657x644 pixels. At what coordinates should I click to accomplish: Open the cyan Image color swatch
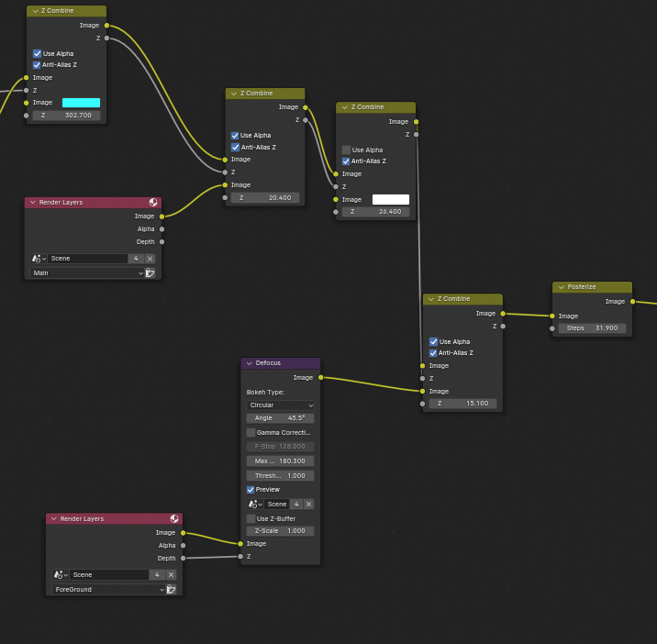coord(81,103)
